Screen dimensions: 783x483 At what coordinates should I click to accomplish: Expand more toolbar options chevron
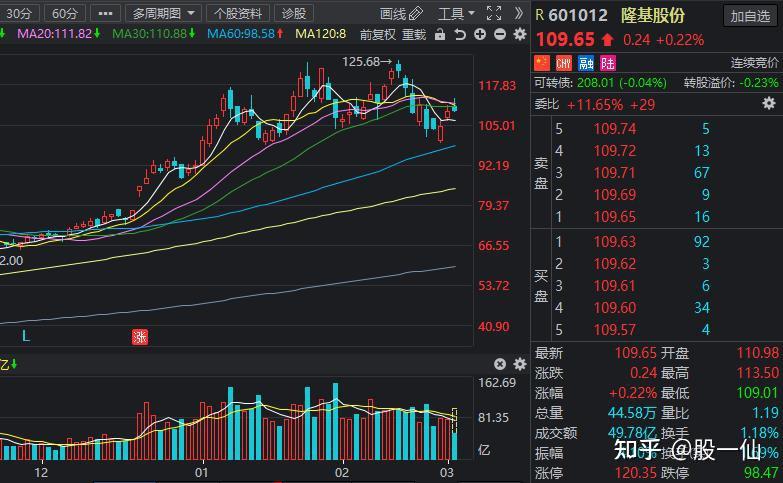pyautogui.click(x=518, y=13)
